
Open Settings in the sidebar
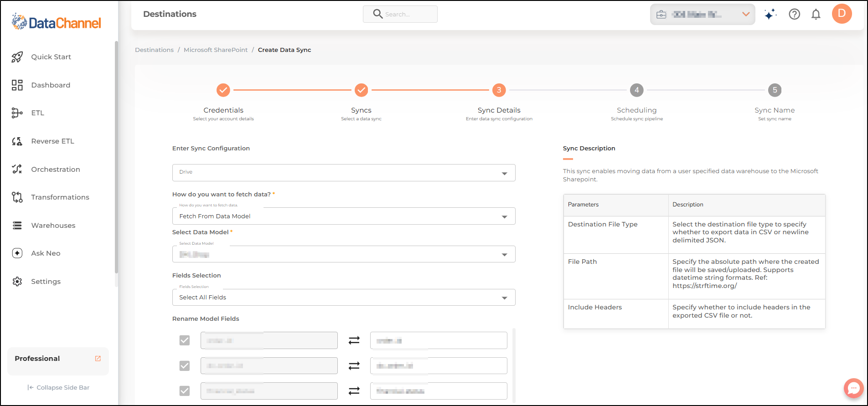46,282
